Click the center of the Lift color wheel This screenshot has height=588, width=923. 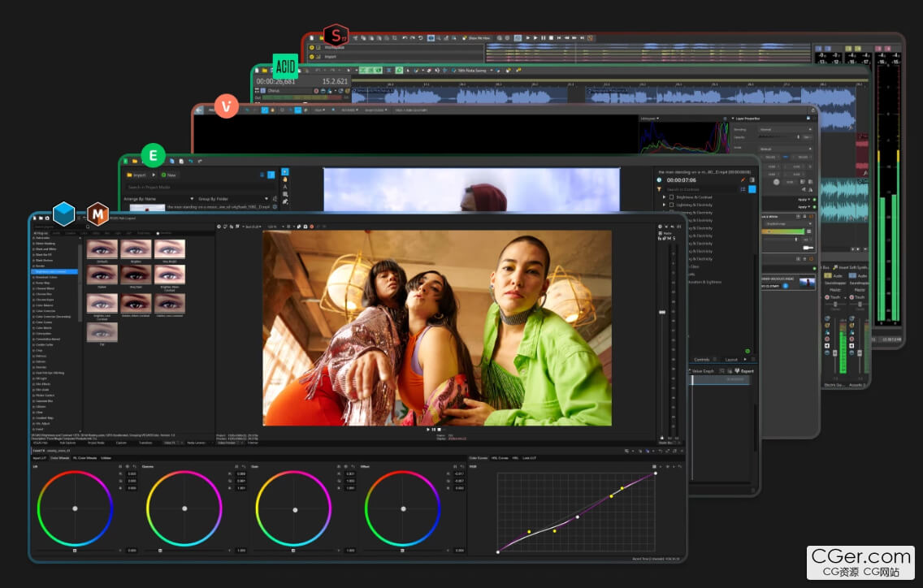pyautogui.click(x=75, y=508)
